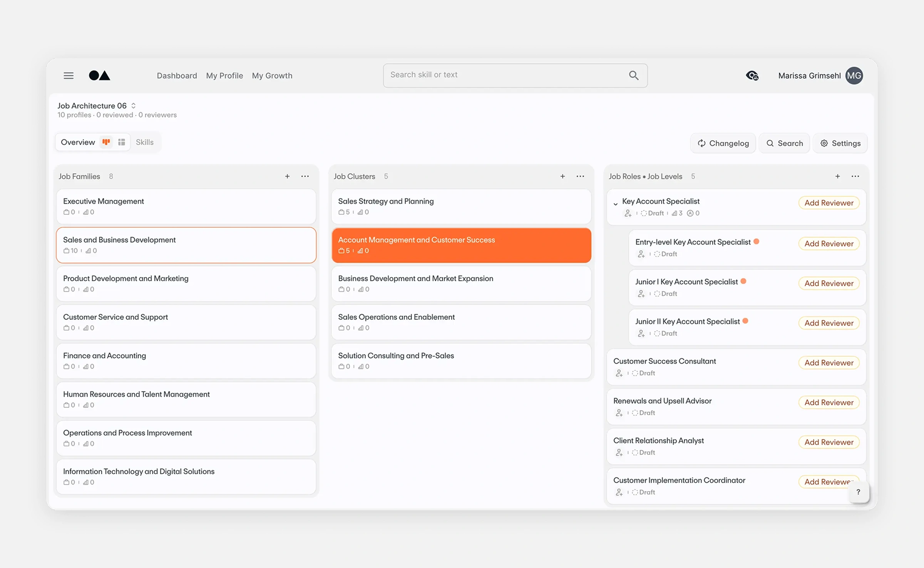This screenshot has height=568, width=924.
Task: Open My Growth
Action: pyautogui.click(x=272, y=75)
